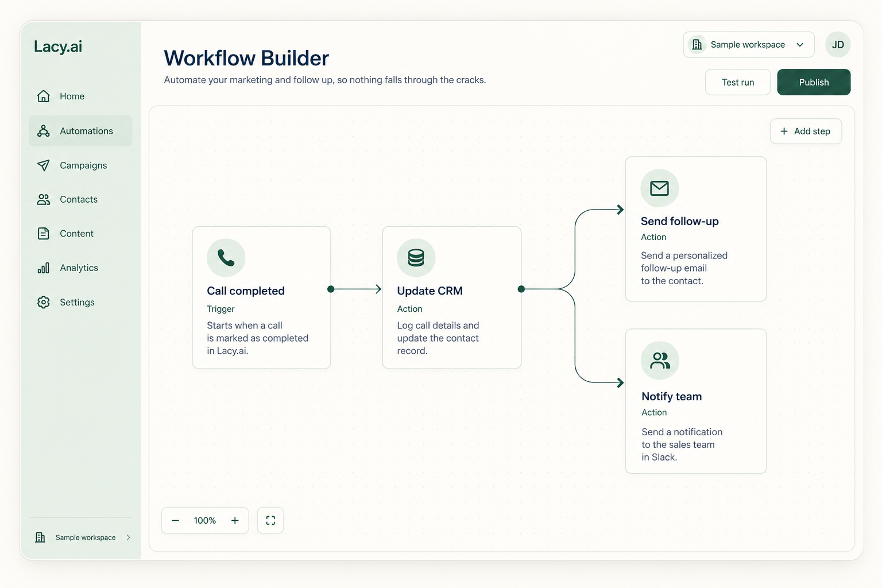882x588 pixels.
Task: Click the JD user avatar
Action: pos(838,45)
